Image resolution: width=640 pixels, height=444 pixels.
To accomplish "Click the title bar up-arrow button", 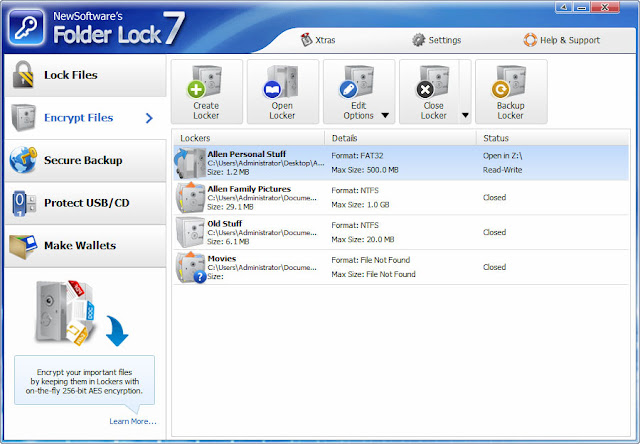I will tap(564, 8).
